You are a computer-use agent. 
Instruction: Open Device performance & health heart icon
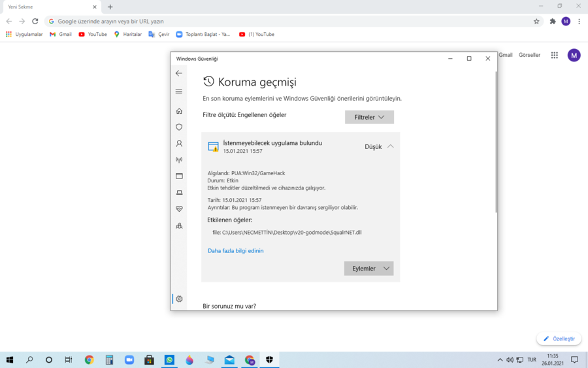tap(179, 209)
